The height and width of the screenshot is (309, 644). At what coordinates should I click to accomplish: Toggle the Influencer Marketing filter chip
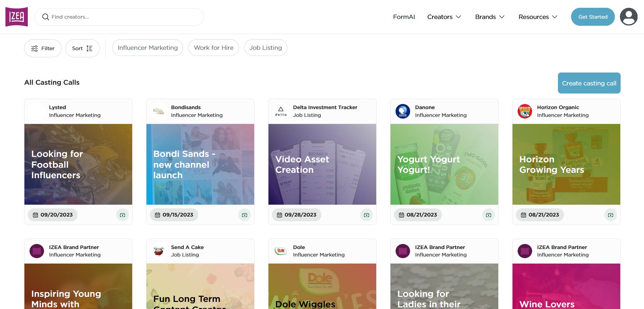147,48
